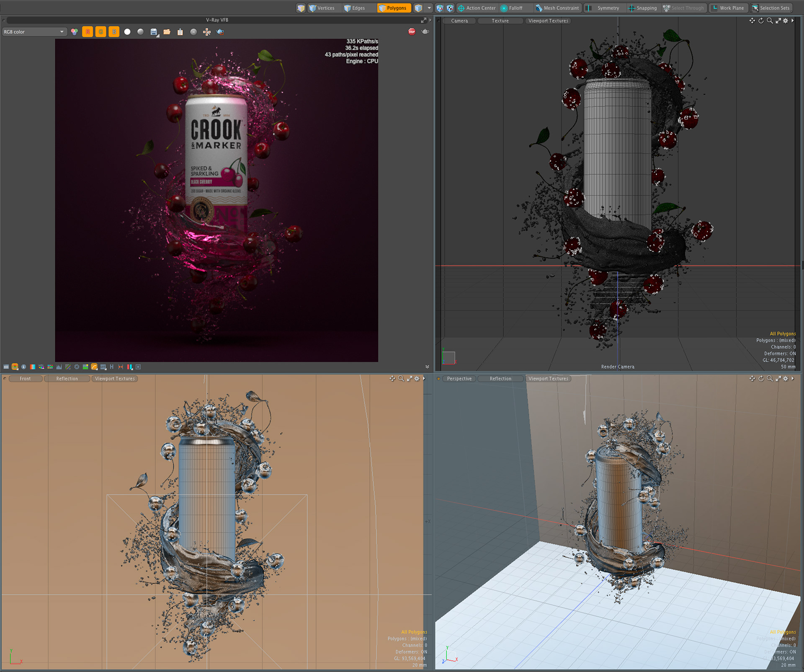Show VFB history H icon
Image resolution: width=804 pixels, height=672 pixels.
pyautogui.click(x=112, y=367)
